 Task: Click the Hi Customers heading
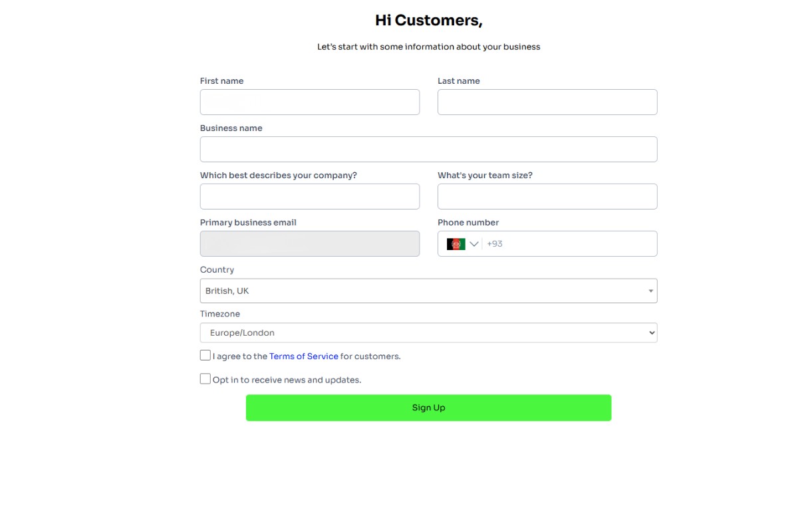click(428, 20)
